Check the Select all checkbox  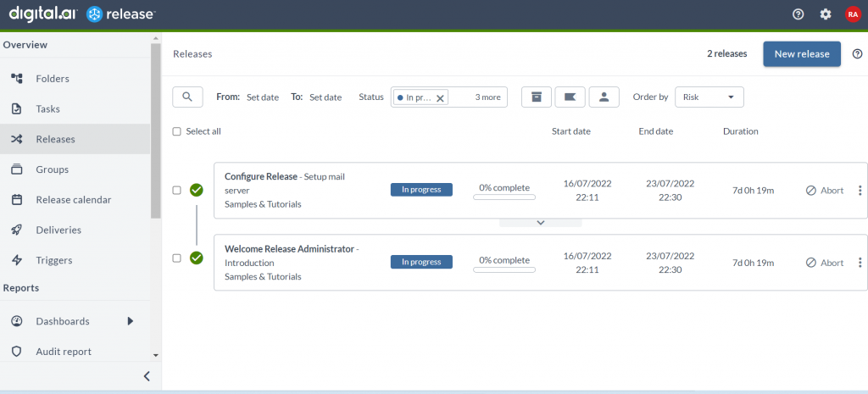pos(176,131)
